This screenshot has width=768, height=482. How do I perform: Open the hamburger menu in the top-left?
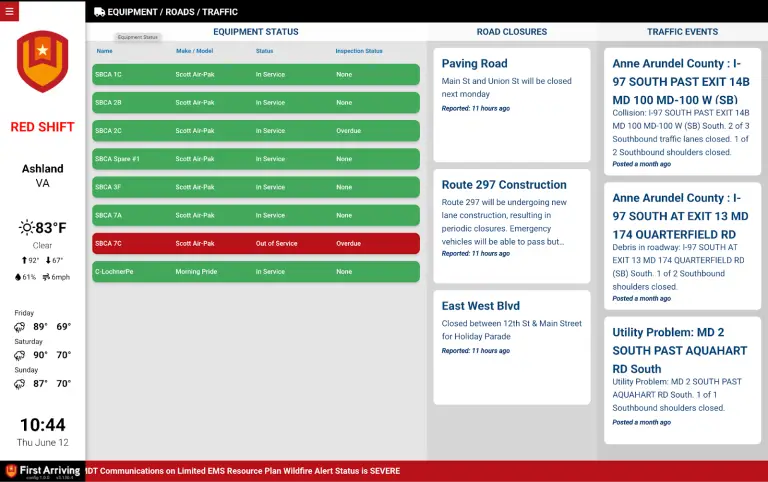11,11
